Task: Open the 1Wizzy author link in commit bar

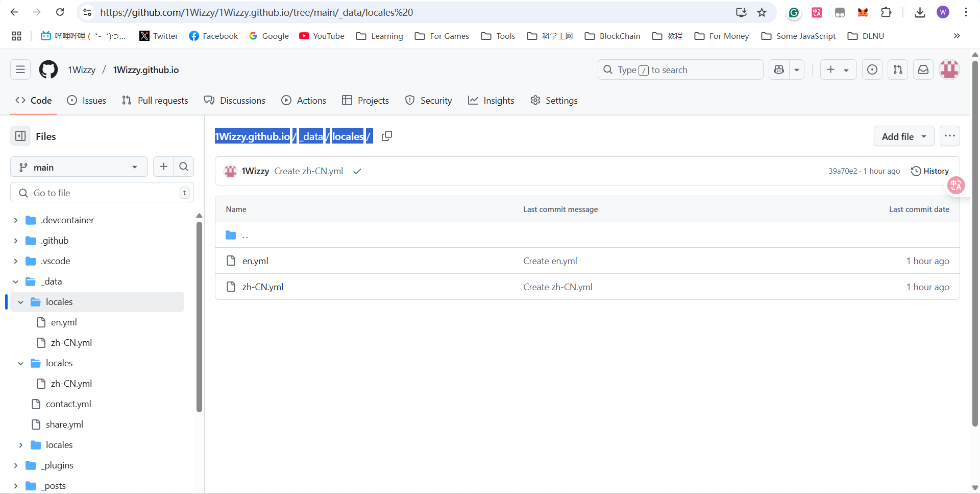Action: coord(255,171)
